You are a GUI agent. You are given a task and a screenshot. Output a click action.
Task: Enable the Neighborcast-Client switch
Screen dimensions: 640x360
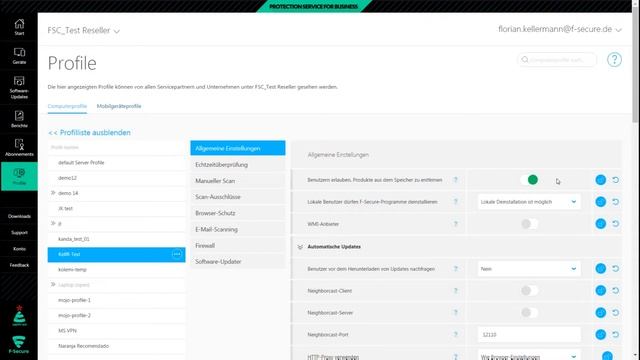point(529,291)
